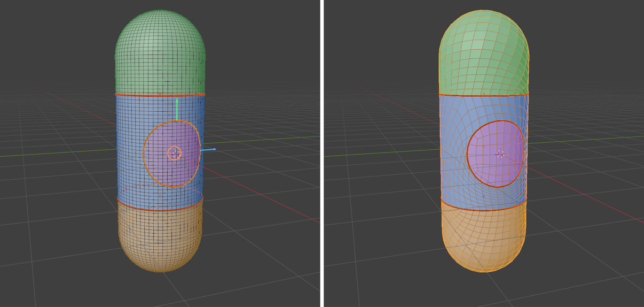Click the small orange circle in left purple face
644x307 pixels.
(x=175, y=153)
